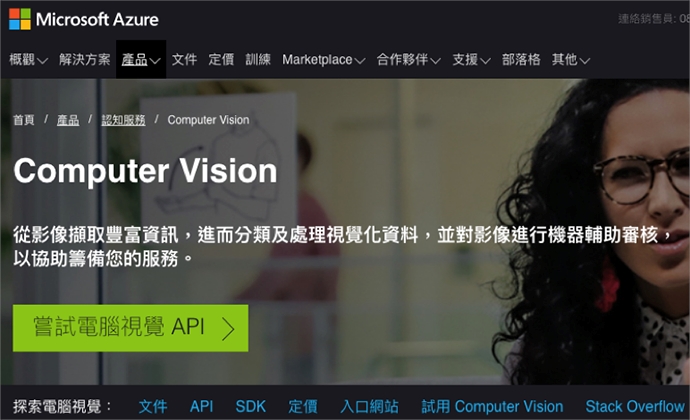Open the 其他 dropdown menu
690x420 pixels.
[571, 59]
